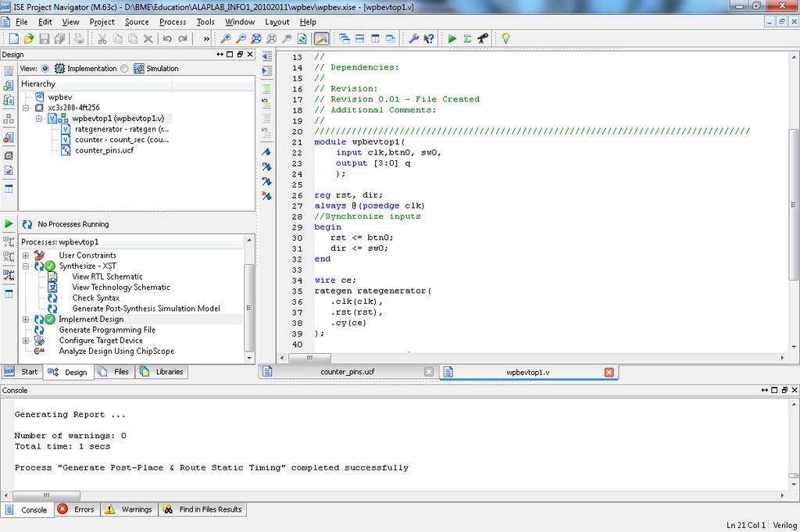Expand the Implement Design process
Image resolution: width=800 pixels, height=532 pixels.
click(26, 320)
